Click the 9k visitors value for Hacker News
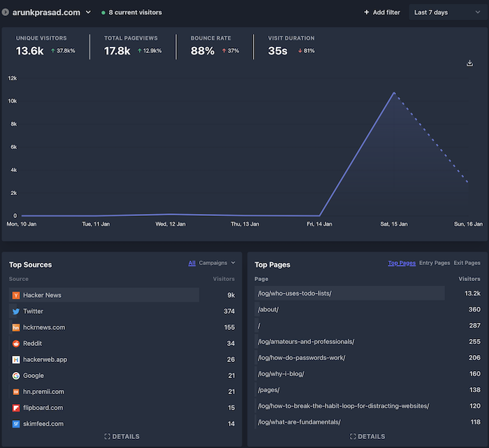Image resolution: width=489 pixels, height=448 pixels. click(x=231, y=295)
